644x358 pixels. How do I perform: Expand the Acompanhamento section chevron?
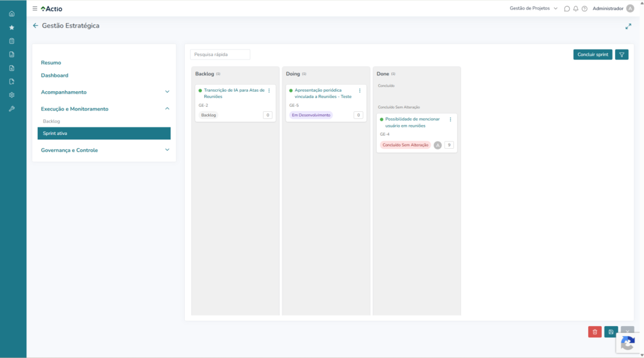[167, 92]
